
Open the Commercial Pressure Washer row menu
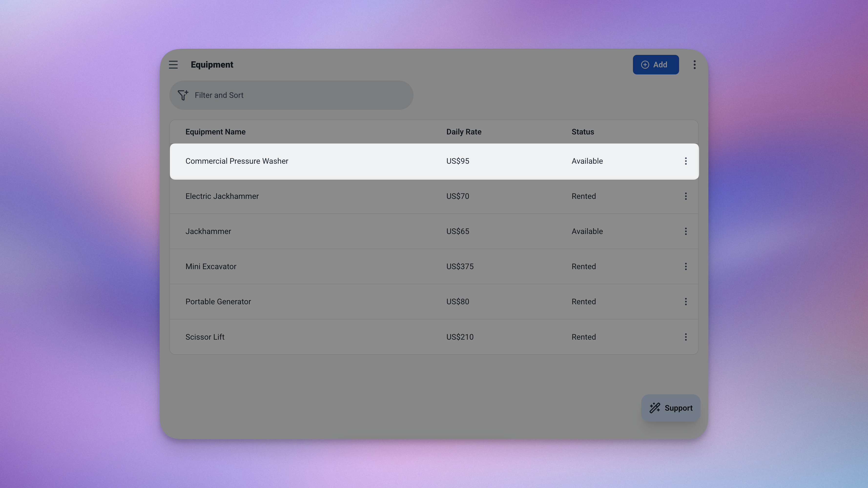point(686,161)
